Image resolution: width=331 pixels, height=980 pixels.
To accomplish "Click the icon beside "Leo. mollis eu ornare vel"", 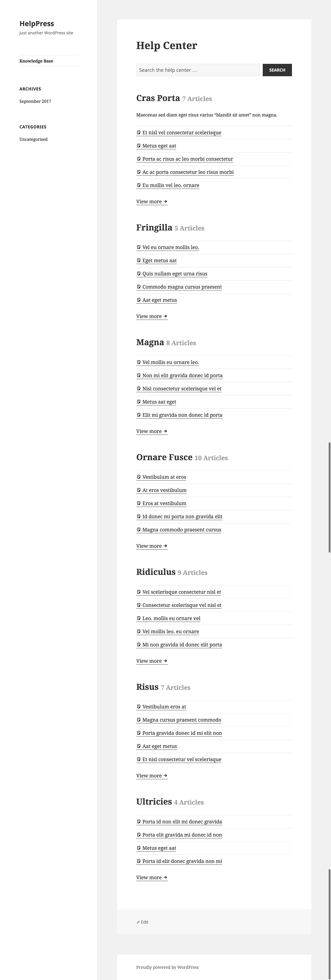I will [x=139, y=618].
